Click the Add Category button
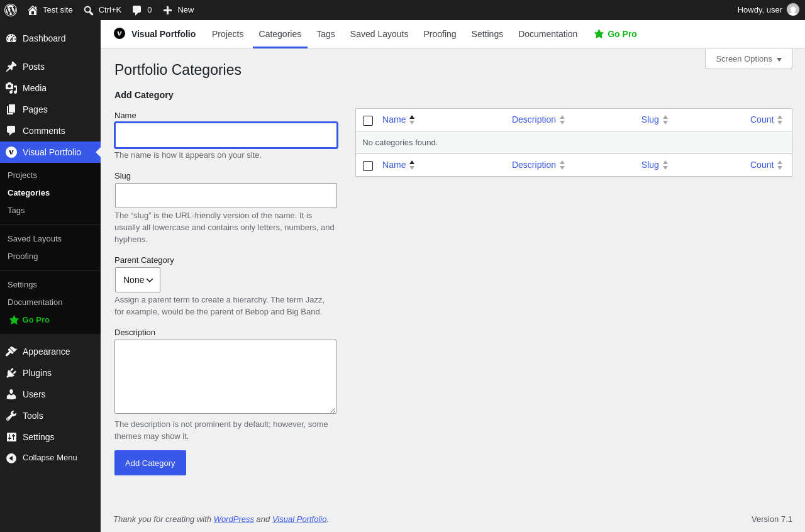The image size is (805, 532). pyautogui.click(x=150, y=463)
